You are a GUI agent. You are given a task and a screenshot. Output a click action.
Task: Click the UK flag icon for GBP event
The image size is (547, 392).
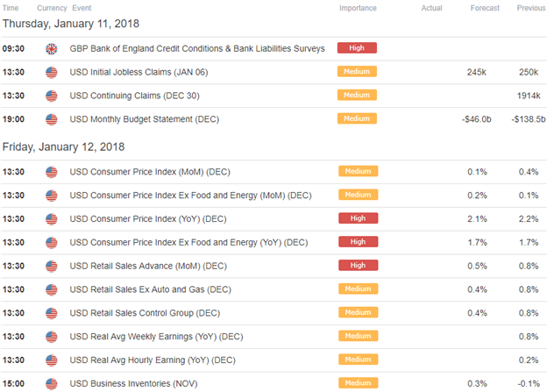coord(52,49)
